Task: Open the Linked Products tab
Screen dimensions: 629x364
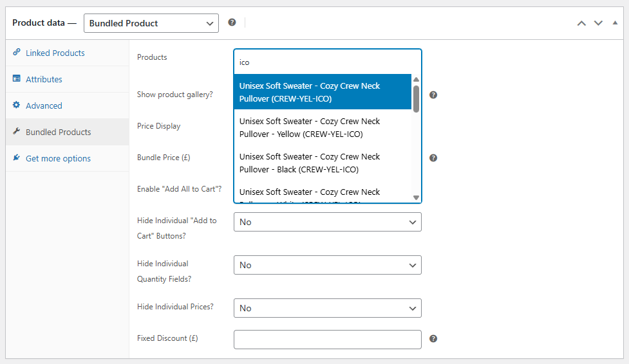Action: (x=68, y=53)
